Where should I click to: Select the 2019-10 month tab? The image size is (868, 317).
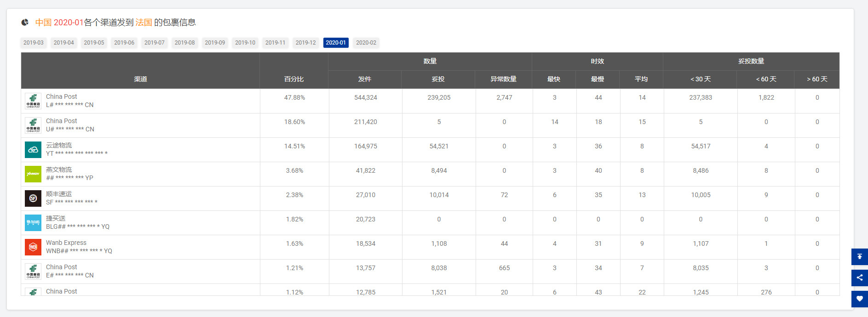(245, 43)
